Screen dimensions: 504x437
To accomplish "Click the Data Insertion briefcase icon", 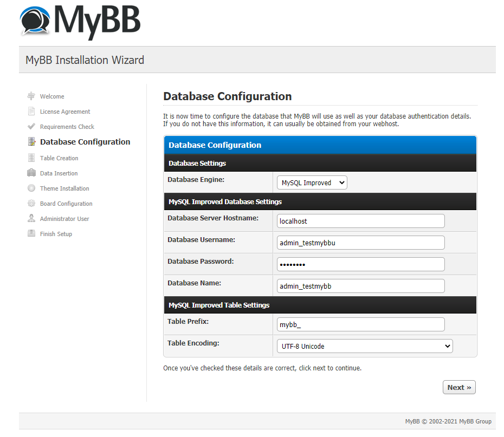I will pyautogui.click(x=31, y=173).
